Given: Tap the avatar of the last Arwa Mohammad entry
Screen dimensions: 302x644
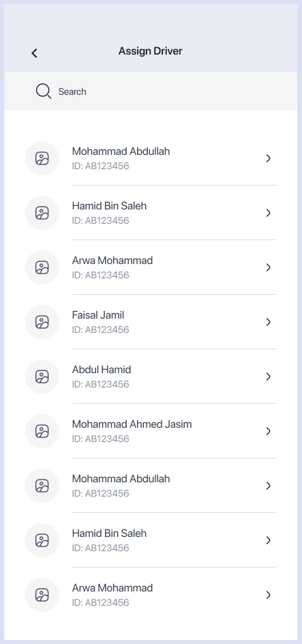Looking at the screenshot, I should click(42, 595).
